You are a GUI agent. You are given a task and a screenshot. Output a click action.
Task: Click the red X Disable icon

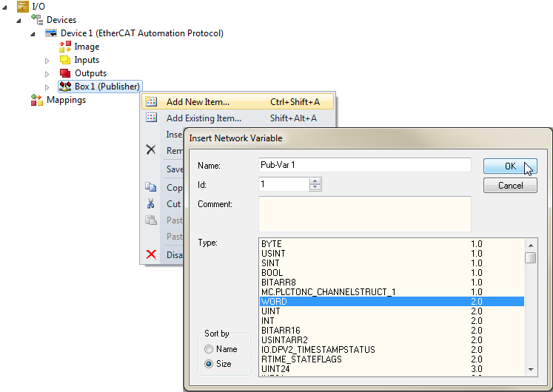(151, 254)
